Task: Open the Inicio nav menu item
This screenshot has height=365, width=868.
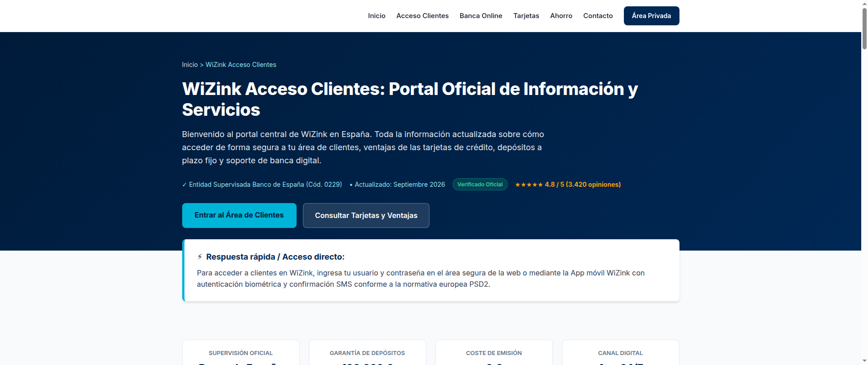Action: 377,16
